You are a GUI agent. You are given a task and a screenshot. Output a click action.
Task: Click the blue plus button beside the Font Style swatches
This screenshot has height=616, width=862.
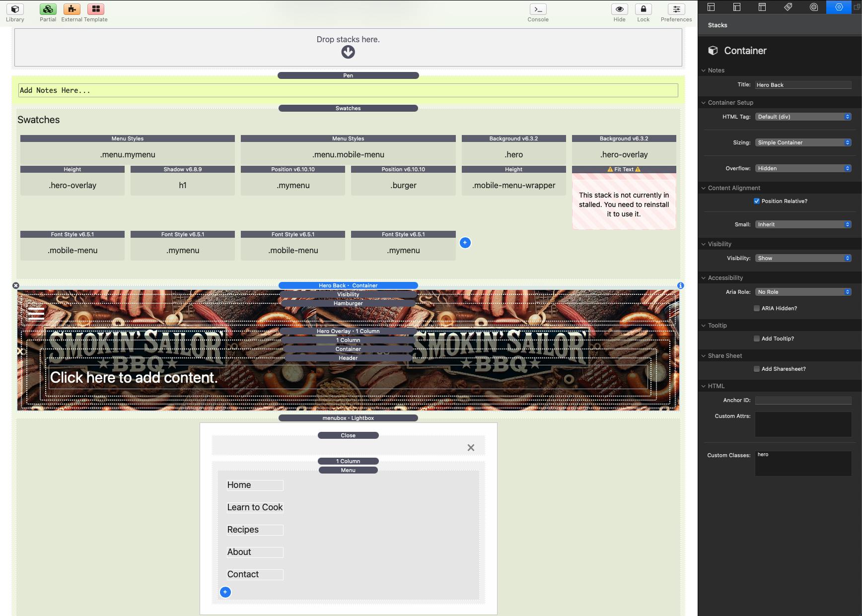465,243
